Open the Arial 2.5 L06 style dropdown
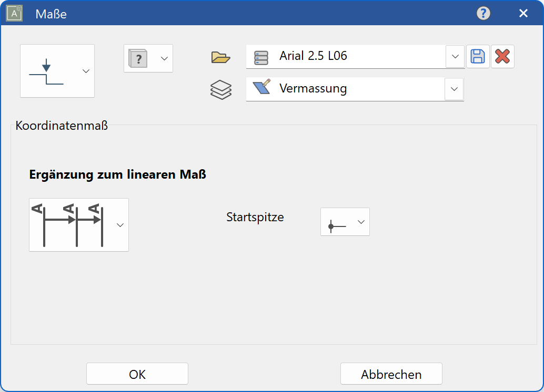This screenshot has width=544, height=392. 454,56
